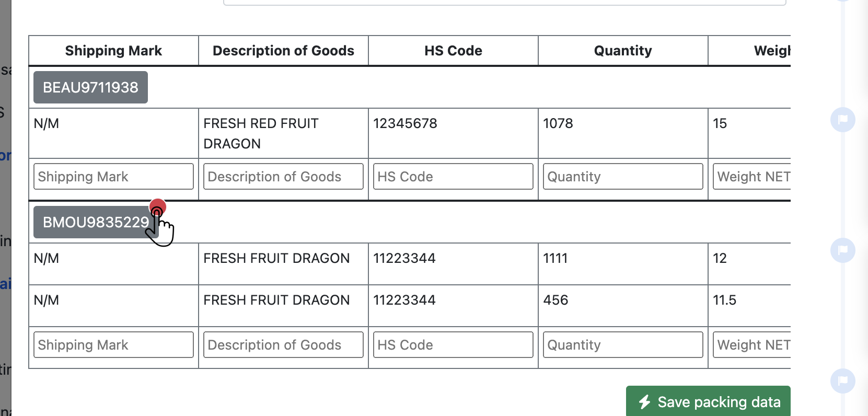Viewport: 868px width, 416px height.
Task: Select the BEAU9711938 container badge
Action: pyautogui.click(x=90, y=87)
